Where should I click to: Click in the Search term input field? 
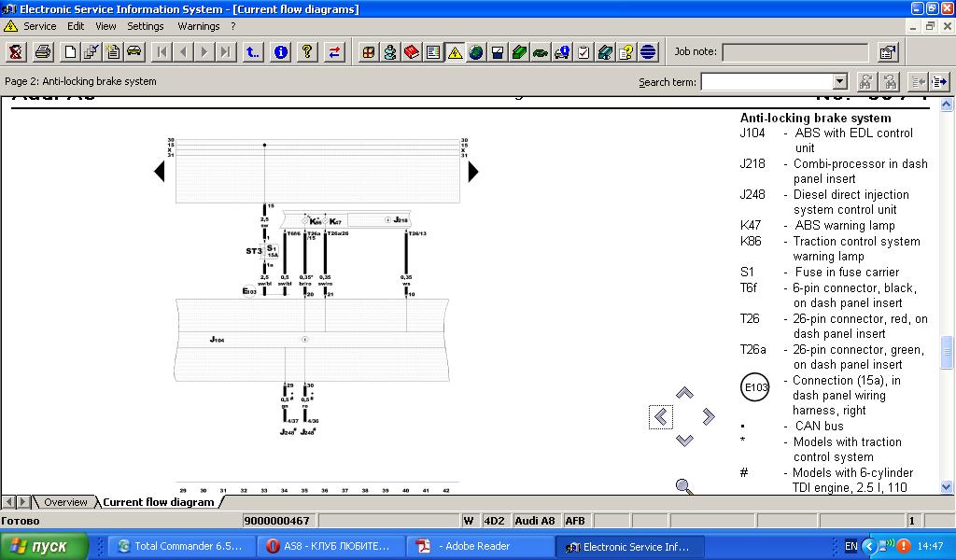click(766, 82)
